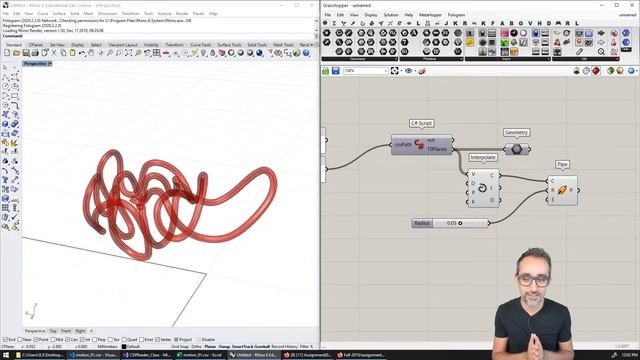The width and height of the screenshot is (640, 360).
Task: Toggle the Quad osnap checkbox
Action: (x=124, y=340)
